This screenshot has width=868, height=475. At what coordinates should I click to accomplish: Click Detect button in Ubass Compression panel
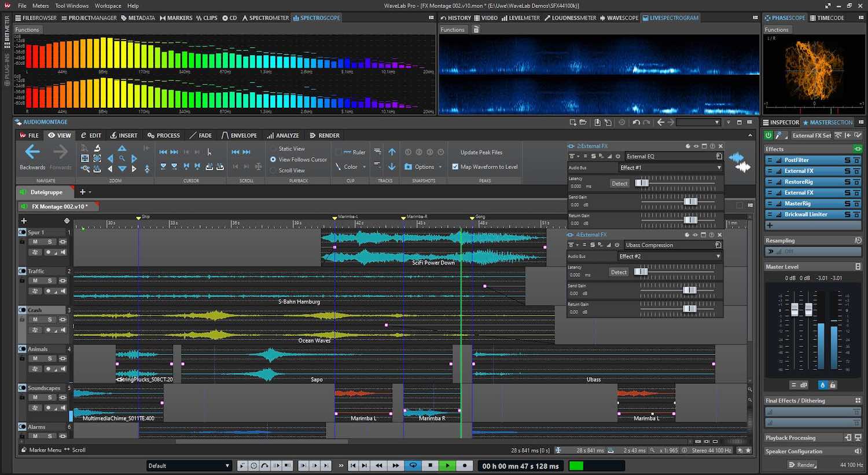619,272
